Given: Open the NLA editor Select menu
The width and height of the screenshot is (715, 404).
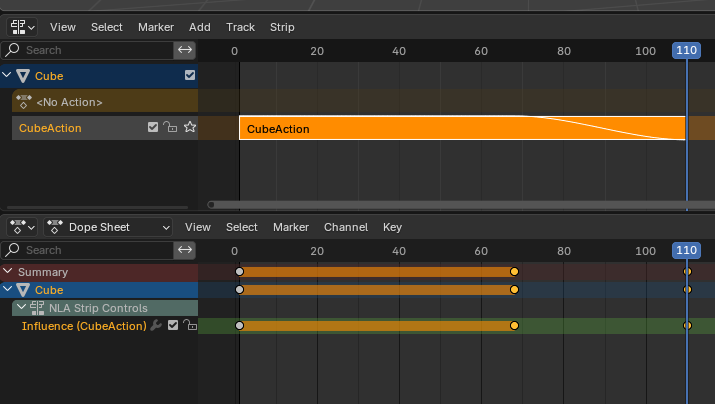Looking at the screenshot, I should pyautogui.click(x=107, y=27).
